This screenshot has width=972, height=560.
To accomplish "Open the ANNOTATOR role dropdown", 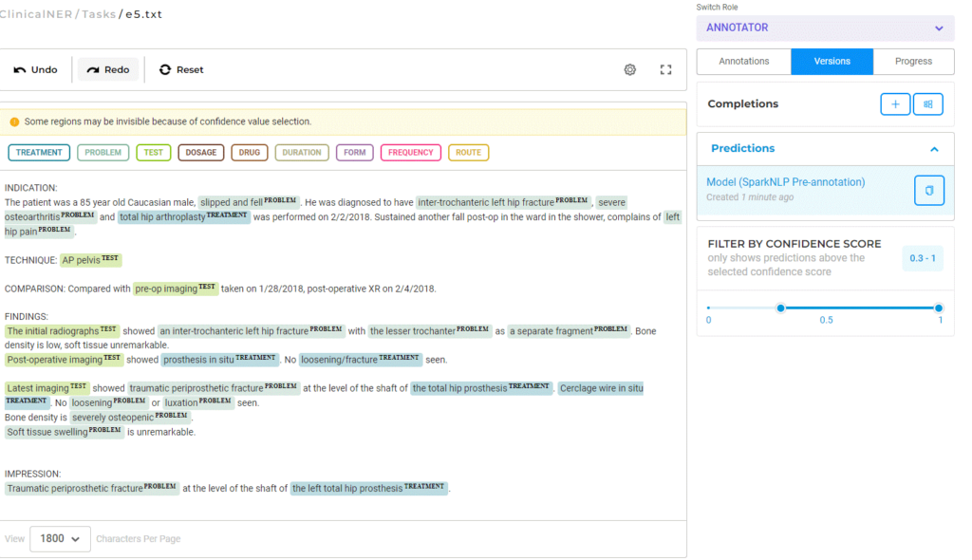I will coord(825,28).
